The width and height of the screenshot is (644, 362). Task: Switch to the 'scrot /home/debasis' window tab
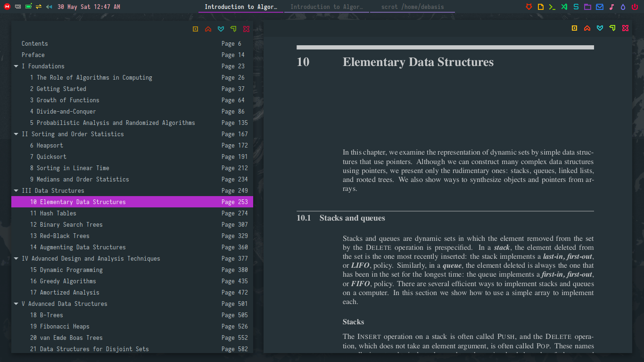(x=412, y=7)
